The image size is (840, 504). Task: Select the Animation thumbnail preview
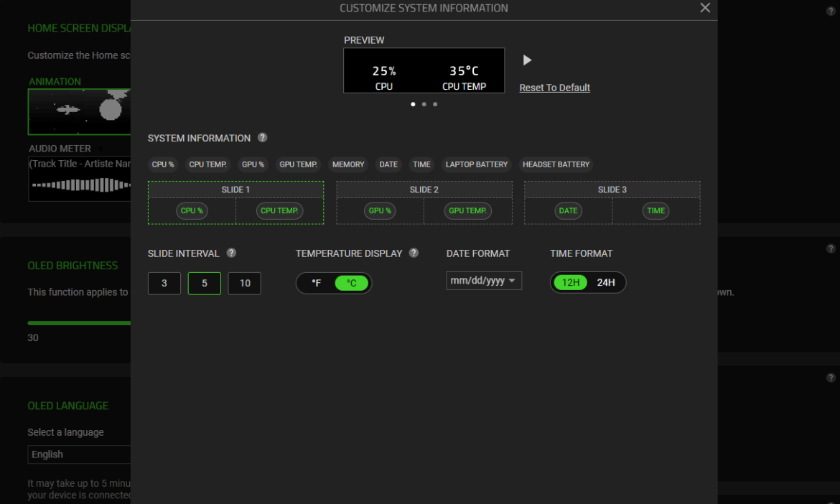point(79,111)
